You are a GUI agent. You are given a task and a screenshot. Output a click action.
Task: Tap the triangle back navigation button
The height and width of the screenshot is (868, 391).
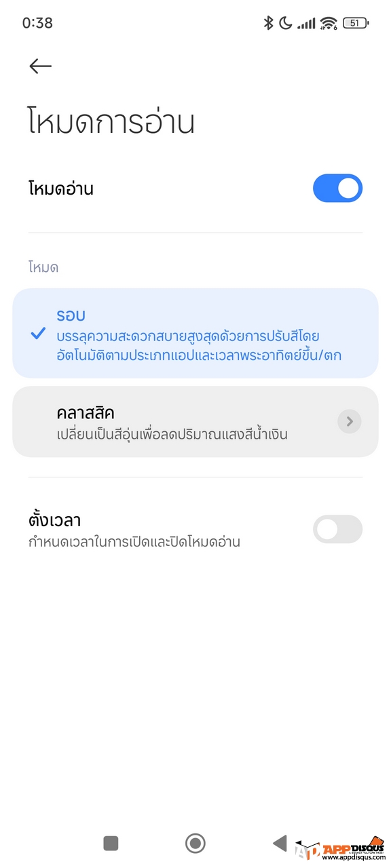point(280,843)
